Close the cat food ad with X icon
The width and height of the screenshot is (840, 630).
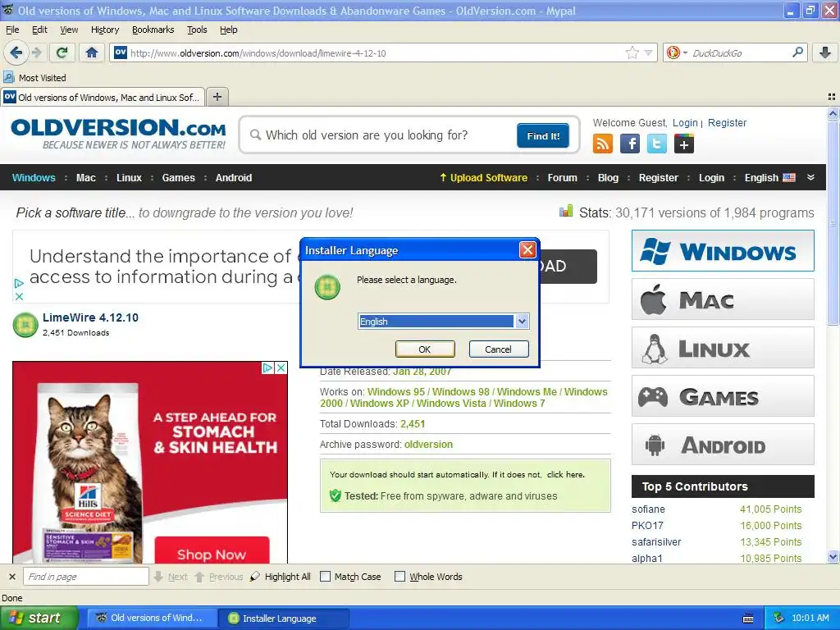(281, 368)
